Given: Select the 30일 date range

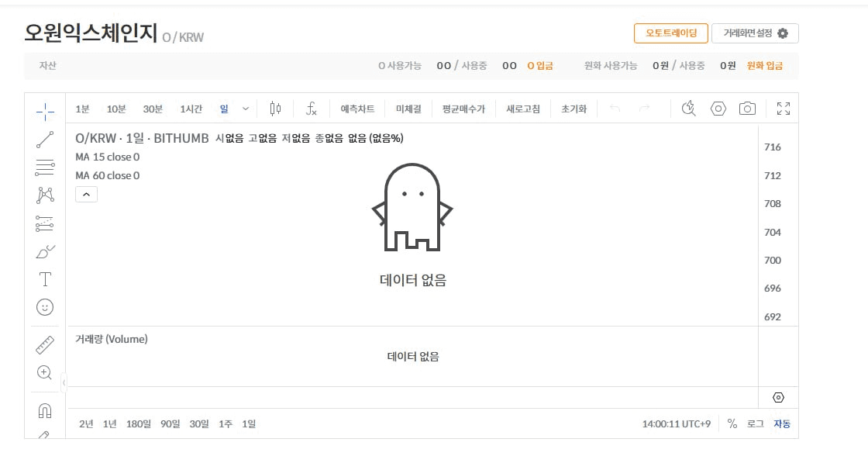Looking at the screenshot, I should (199, 424).
